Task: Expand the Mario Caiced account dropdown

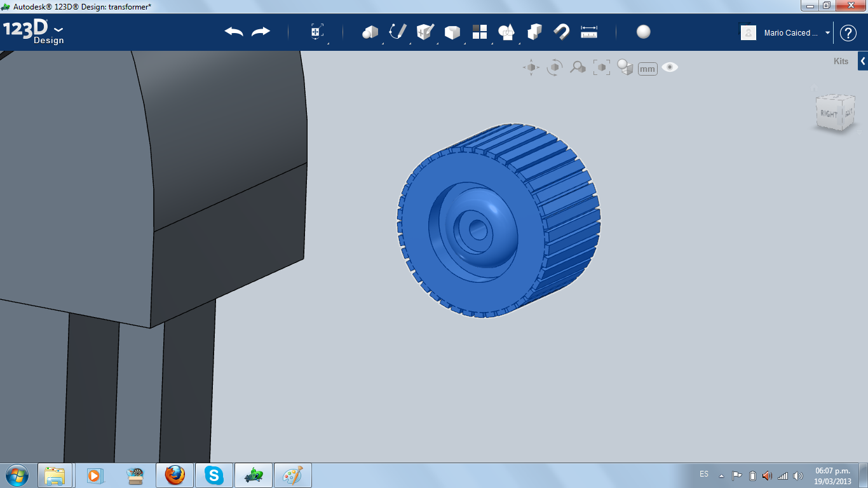Action: click(x=828, y=33)
